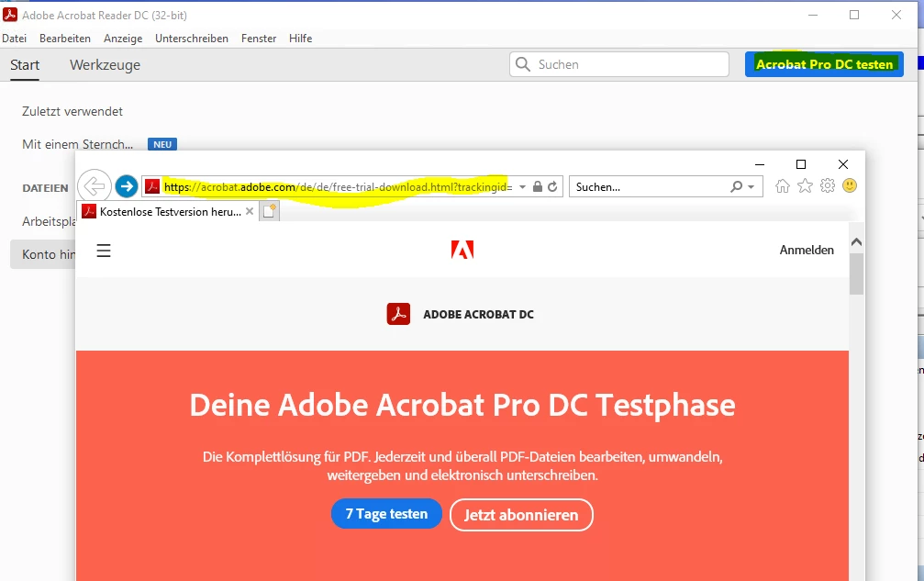The image size is (924, 581).
Task: Click the security lock icon
Action: pos(538,187)
